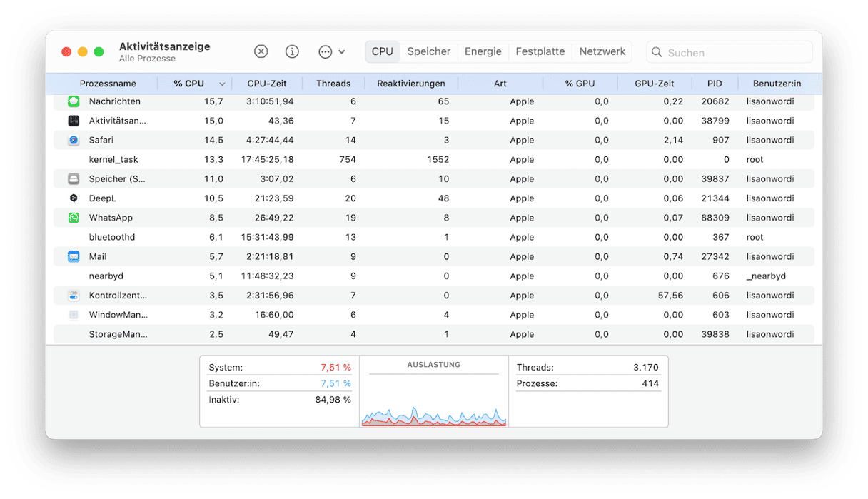This screenshot has height=499, width=868.
Task: Click the PID value 20682
Action: (x=716, y=101)
